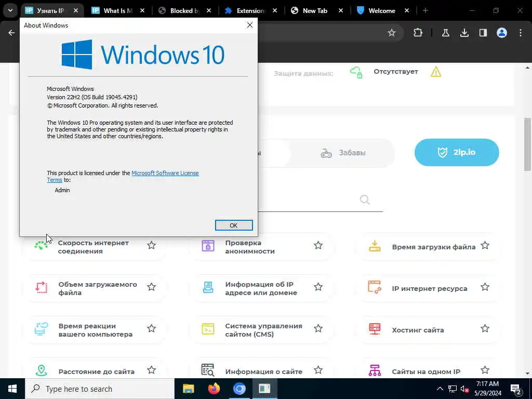
Task: Favorite Объем загружаемого файла with its star
Action: point(151,287)
